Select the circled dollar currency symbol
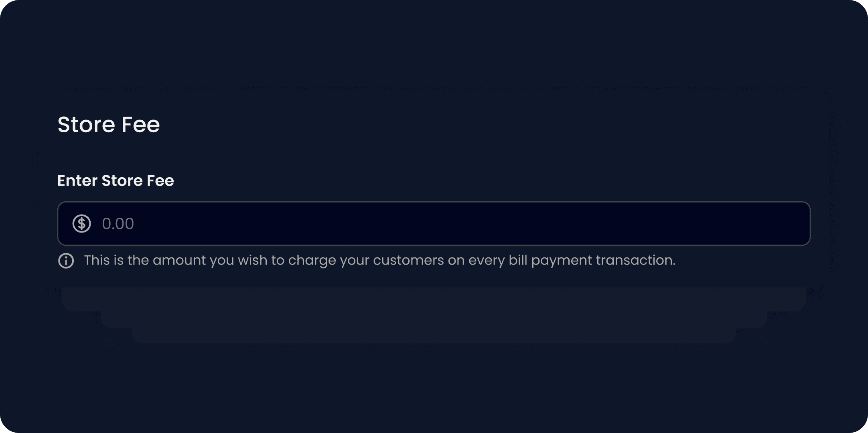The image size is (868, 433). [x=81, y=224]
